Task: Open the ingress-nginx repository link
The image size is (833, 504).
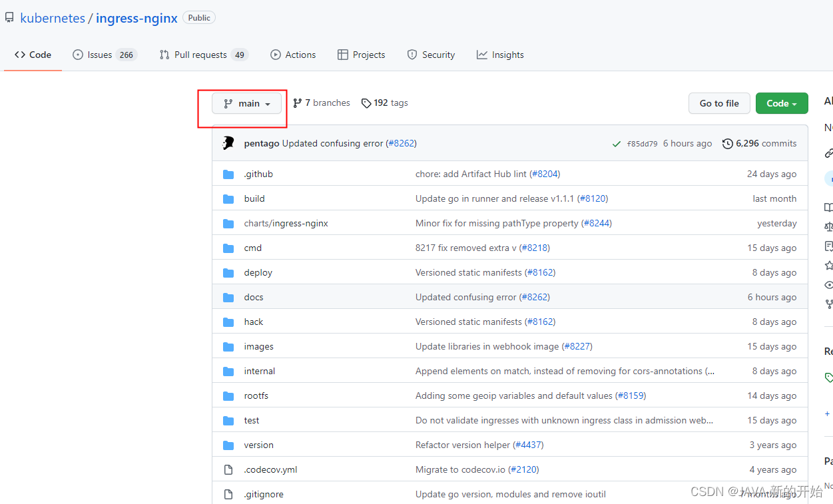Action: tap(137, 18)
